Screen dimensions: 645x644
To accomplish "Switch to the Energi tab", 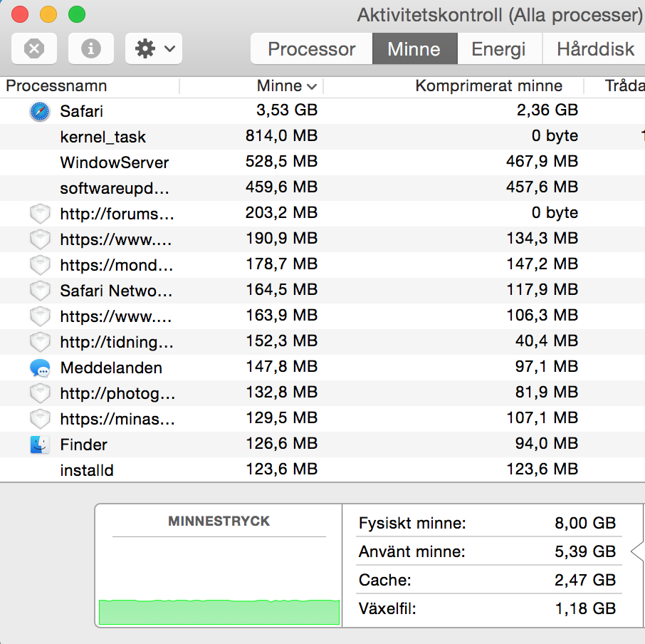I will click(499, 49).
